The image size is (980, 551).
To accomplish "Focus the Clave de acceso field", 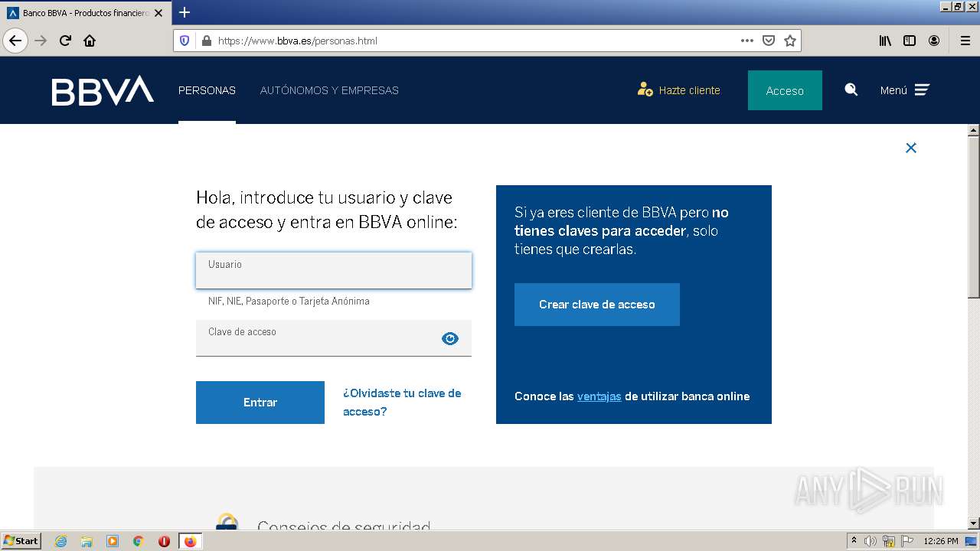I will tap(334, 338).
